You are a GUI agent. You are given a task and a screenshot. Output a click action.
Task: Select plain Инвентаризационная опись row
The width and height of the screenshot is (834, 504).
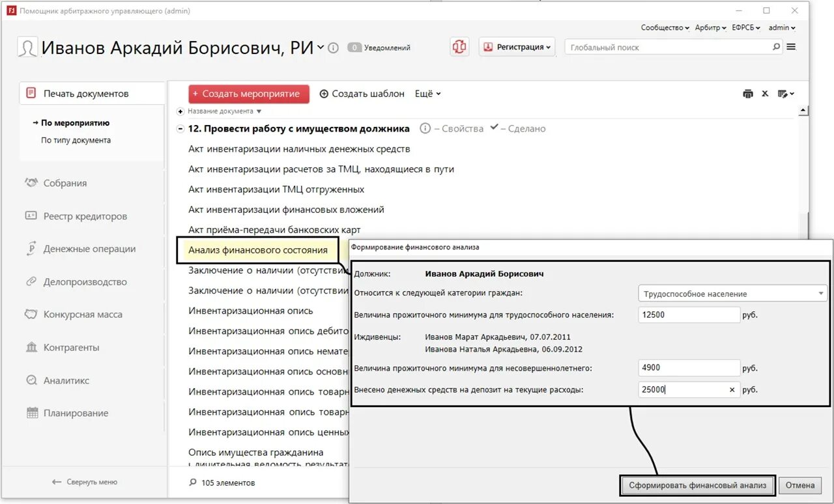251,311
